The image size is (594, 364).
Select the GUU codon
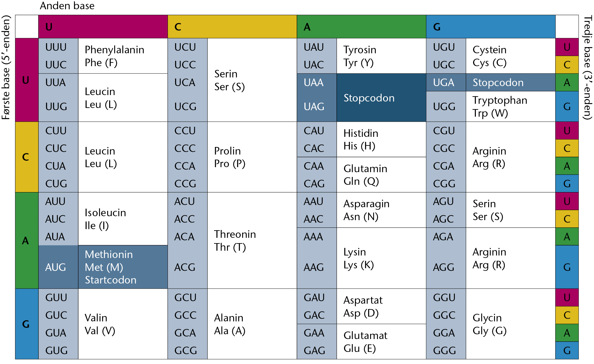pos(56,297)
